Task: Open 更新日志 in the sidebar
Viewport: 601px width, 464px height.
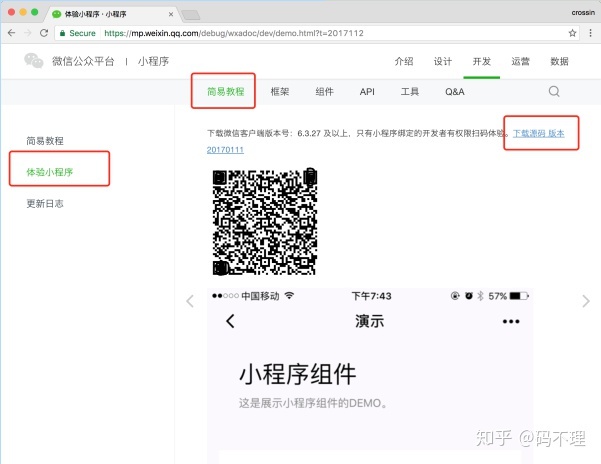Action: (44, 204)
